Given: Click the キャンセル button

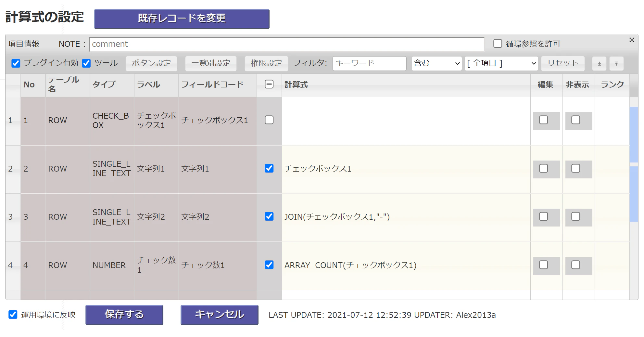Looking at the screenshot, I should pyautogui.click(x=220, y=315).
